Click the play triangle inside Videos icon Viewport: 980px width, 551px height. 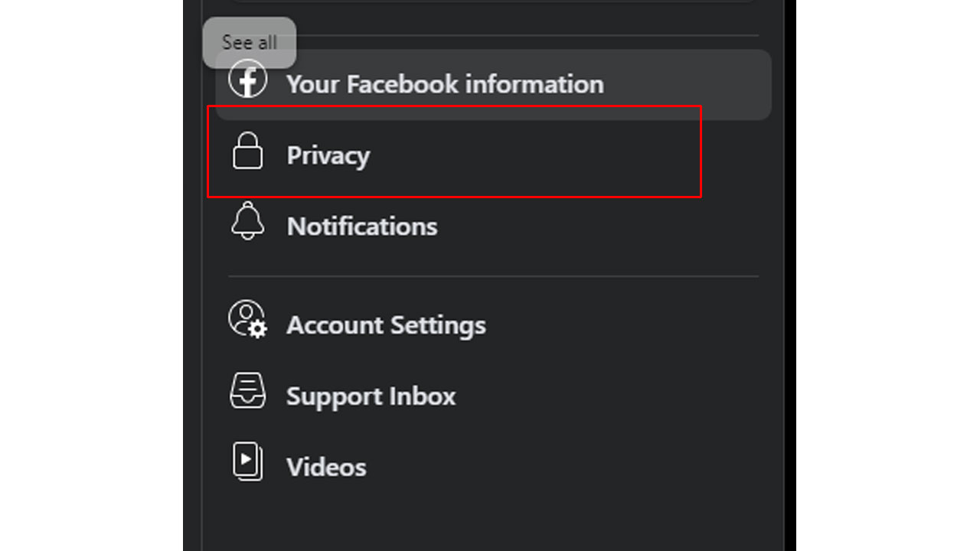pos(246,459)
